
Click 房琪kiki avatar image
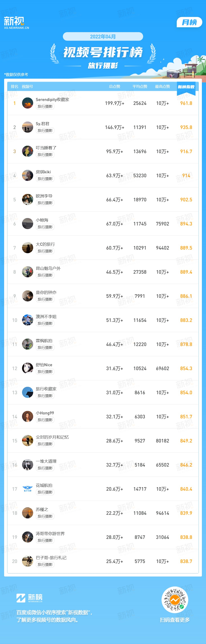pos(27,175)
